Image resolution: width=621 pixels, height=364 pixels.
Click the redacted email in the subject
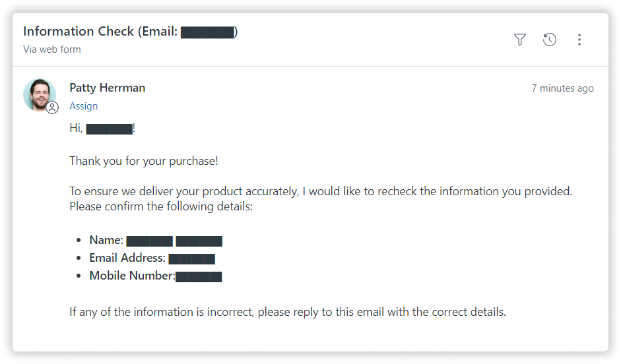coord(207,32)
